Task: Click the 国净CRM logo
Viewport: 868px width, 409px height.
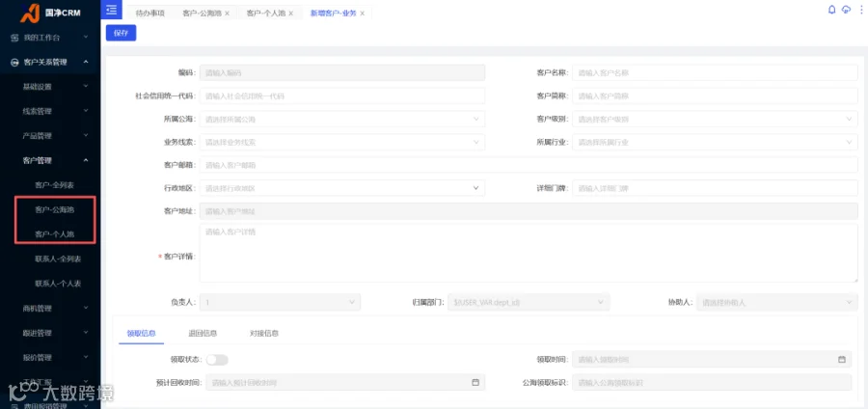Action: click(50, 13)
